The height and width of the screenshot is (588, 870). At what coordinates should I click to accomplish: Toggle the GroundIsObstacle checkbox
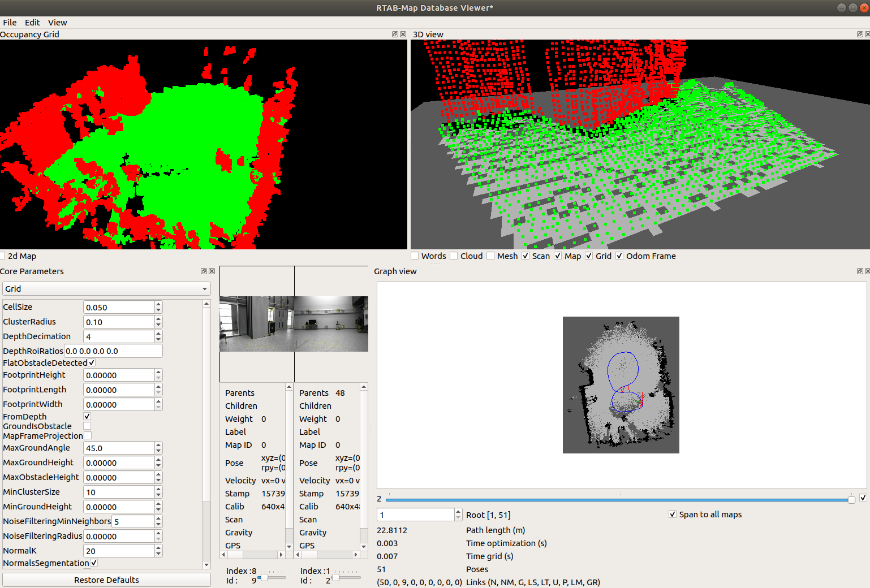point(87,426)
